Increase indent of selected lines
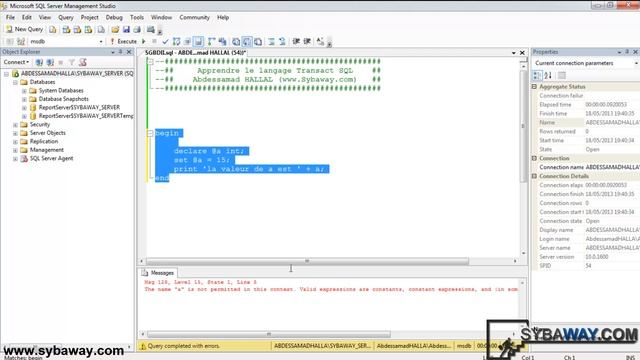Image resolution: width=640 pixels, height=360 pixels. (307, 41)
